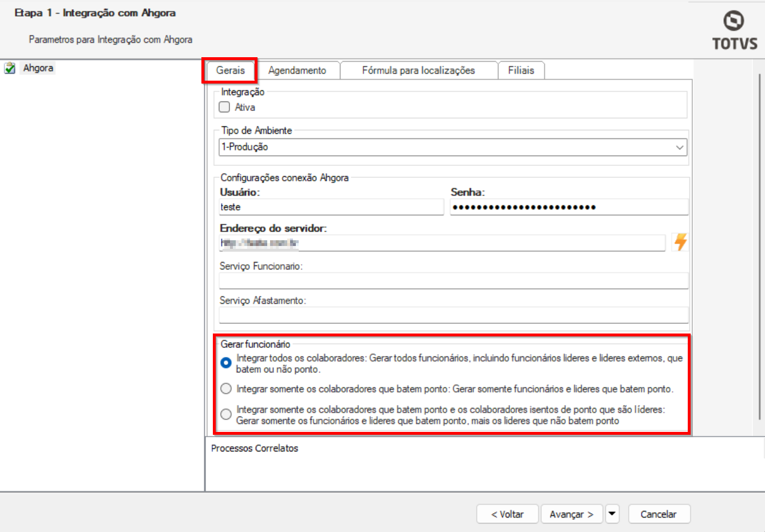Click the Ahgora checklist icon in sidebar
The image size is (765, 532).
tap(10, 68)
